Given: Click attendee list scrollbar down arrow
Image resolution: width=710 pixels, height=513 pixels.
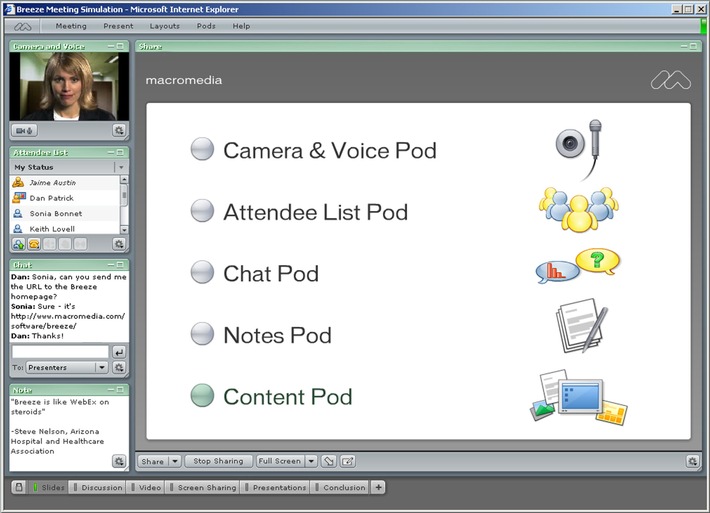Looking at the screenshot, I should coord(124,230).
